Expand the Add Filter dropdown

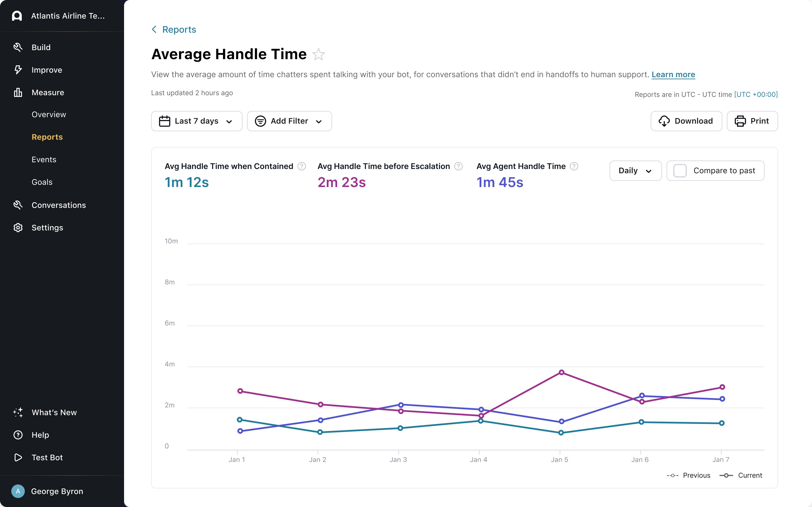[x=289, y=121]
